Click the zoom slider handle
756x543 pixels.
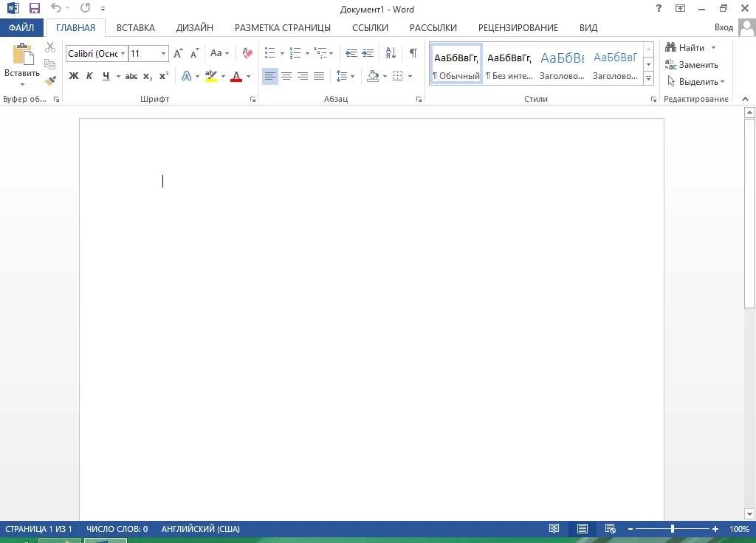673,528
